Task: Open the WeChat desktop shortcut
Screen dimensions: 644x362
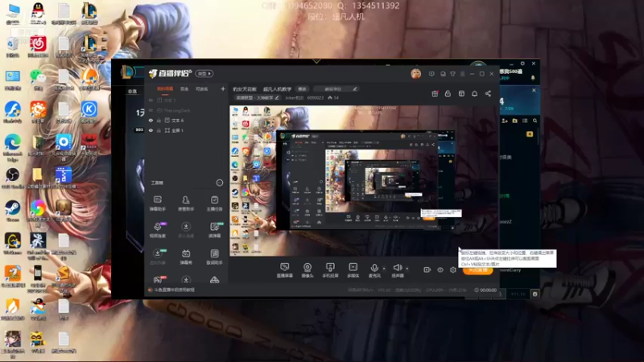Action: point(38,79)
